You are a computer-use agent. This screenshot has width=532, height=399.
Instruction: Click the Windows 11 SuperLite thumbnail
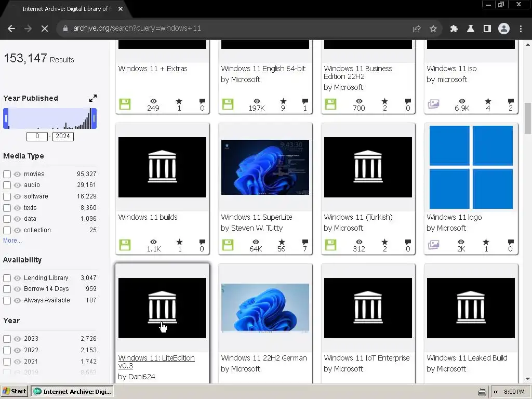click(x=265, y=167)
